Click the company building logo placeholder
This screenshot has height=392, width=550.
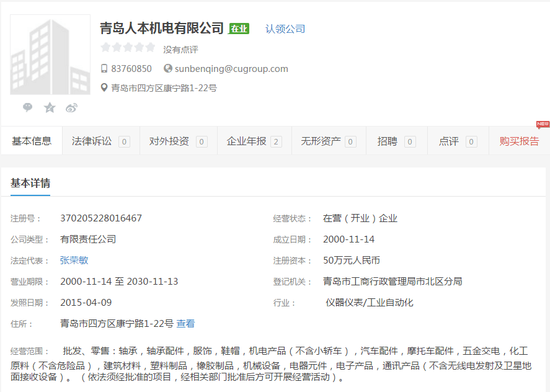(x=50, y=55)
